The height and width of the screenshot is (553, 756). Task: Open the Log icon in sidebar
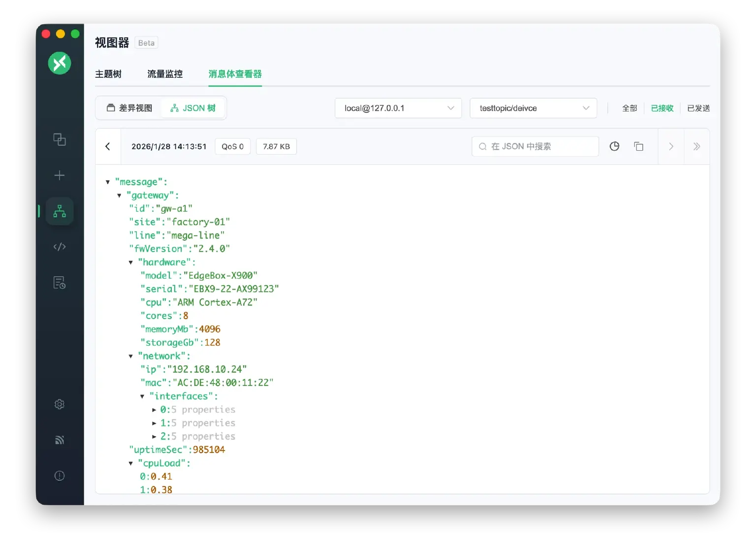tap(60, 283)
